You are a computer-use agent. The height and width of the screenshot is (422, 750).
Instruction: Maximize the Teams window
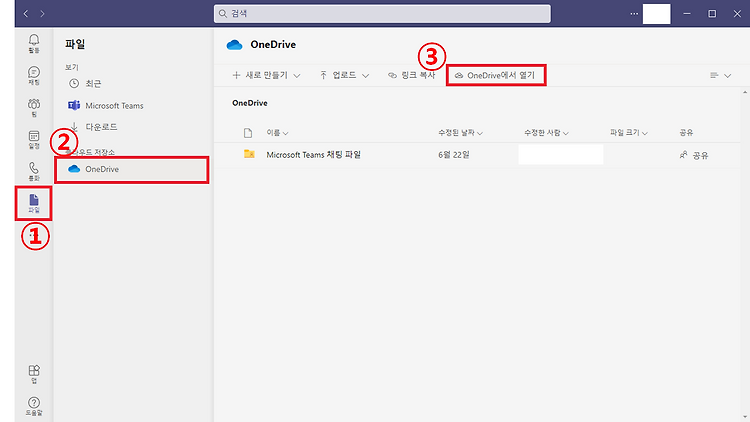point(712,14)
